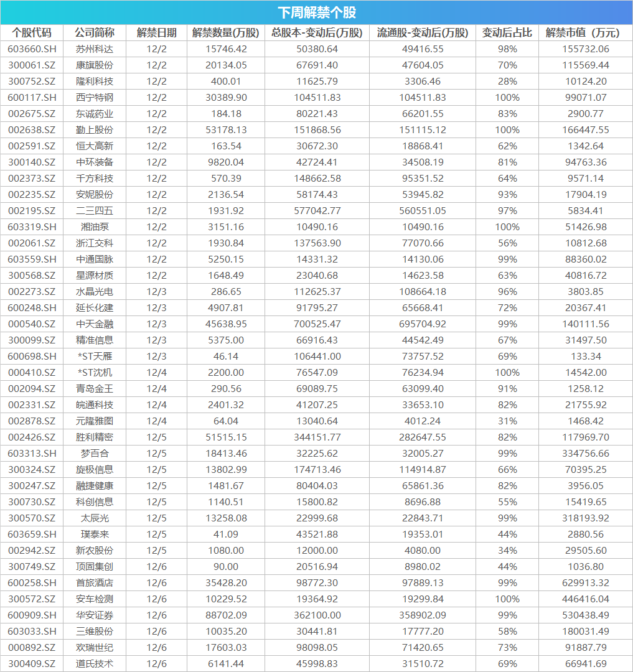
Task: Click company name 康旗股份
Action: pos(95,65)
